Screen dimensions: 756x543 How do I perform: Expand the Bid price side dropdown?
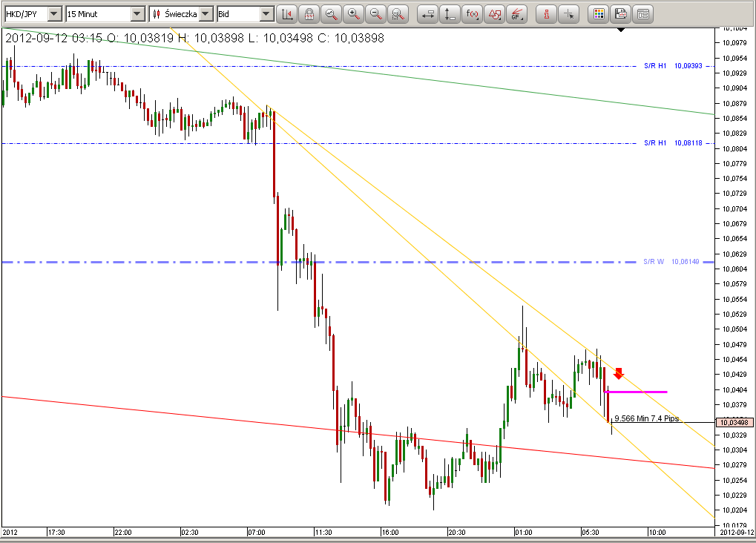click(x=266, y=15)
